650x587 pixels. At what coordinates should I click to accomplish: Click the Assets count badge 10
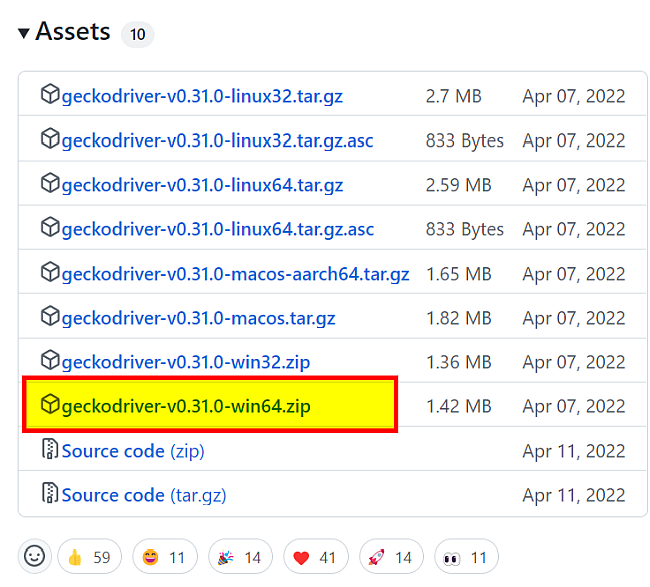tap(138, 34)
